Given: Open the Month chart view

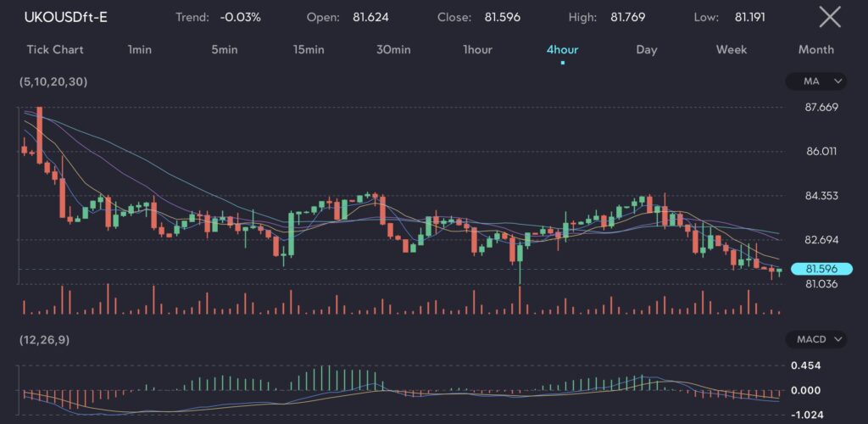Looking at the screenshot, I should pyautogui.click(x=815, y=49).
